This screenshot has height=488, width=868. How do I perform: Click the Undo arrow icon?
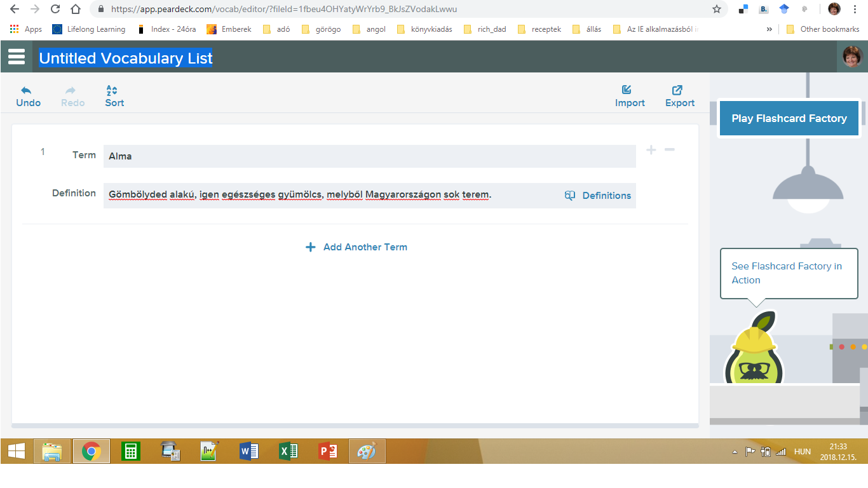pyautogui.click(x=27, y=90)
